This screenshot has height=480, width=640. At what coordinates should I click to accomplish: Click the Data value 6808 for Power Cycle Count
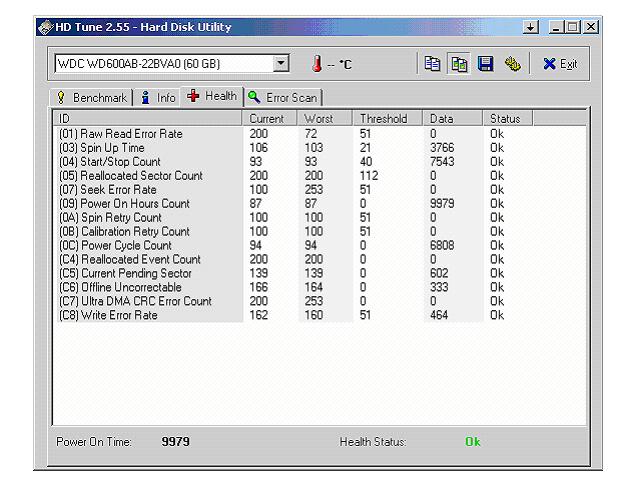[x=442, y=245]
